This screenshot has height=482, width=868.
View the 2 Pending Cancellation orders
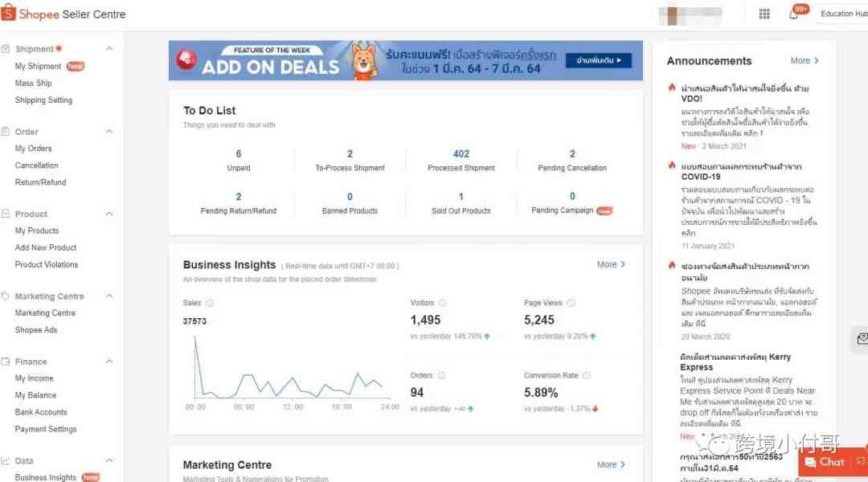pyautogui.click(x=572, y=160)
